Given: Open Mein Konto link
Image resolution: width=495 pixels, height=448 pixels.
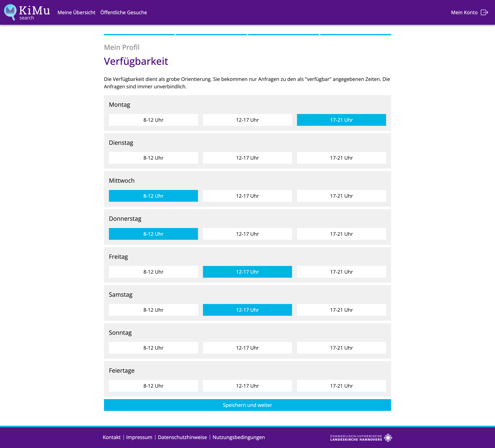Looking at the screenshot, I should pyautogui.click(x=464, y=12).
